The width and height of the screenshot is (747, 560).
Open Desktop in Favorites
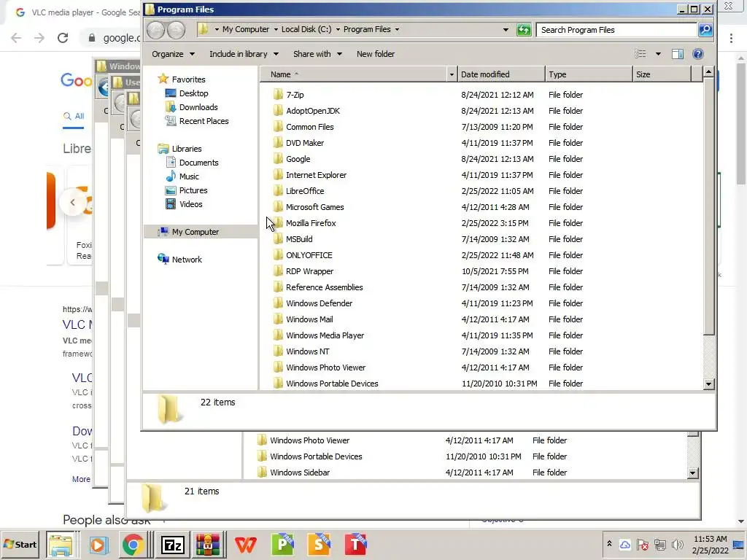tap(193, 93)
